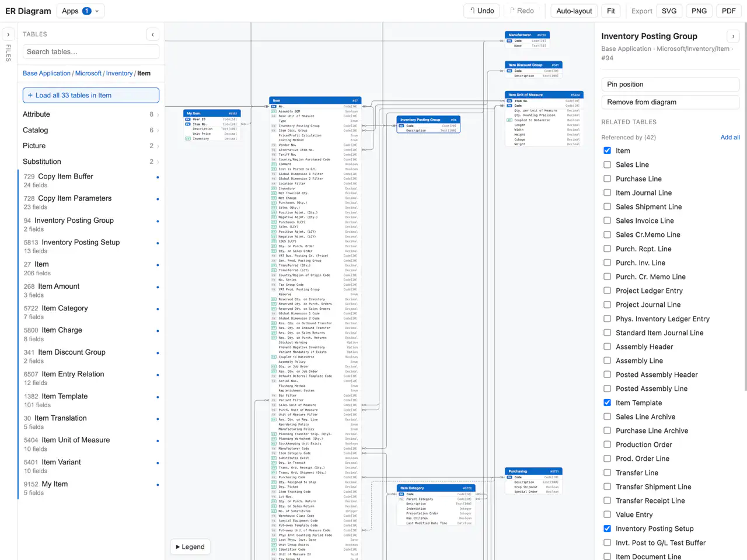747x560 pixels.
Task: Click Remove from diagram button
Action: tap(671, 102)
